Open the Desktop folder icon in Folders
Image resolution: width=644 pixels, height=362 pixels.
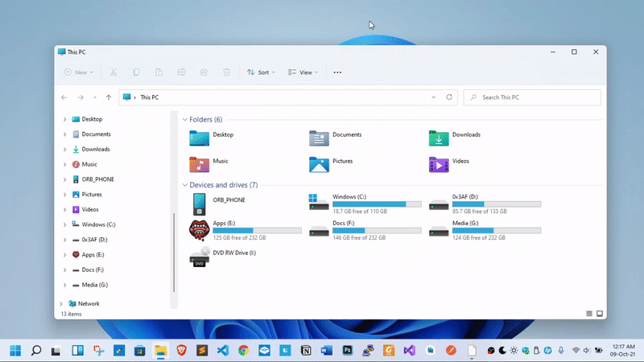click(x=199, y=138)
